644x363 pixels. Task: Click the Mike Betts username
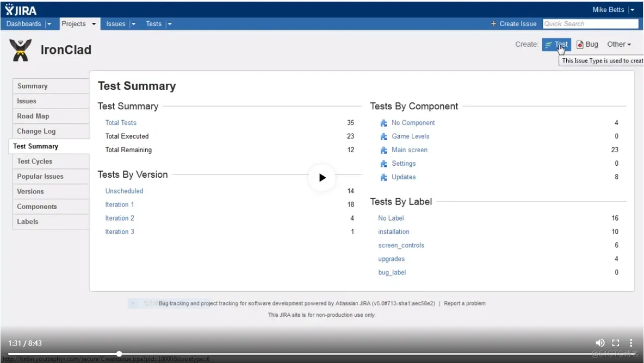coord(608,10)
